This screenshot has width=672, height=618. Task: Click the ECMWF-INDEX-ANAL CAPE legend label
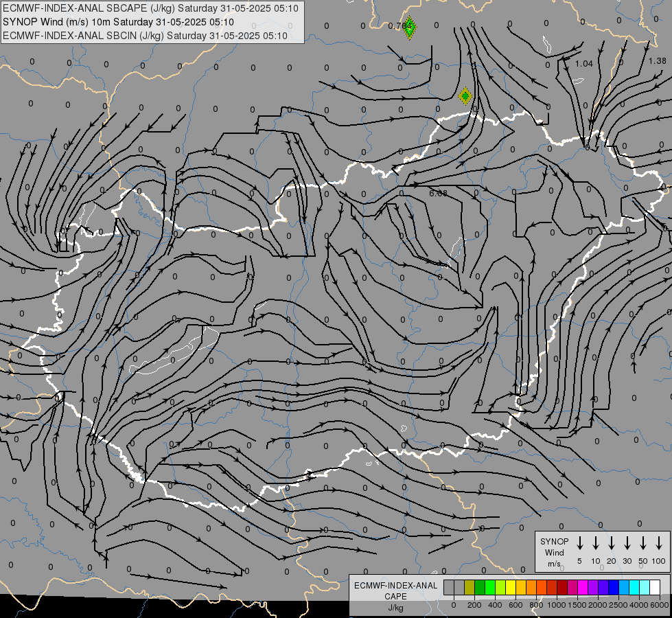click(395, 591)
